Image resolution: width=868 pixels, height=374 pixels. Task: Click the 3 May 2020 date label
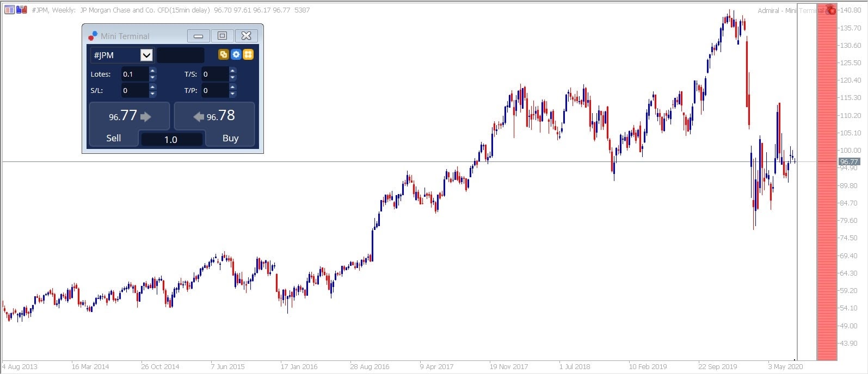click(x=785, y=366)
